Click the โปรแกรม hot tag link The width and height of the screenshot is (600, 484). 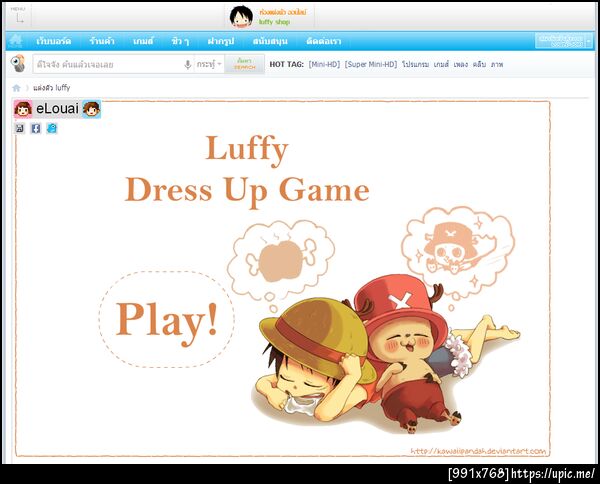point(415,64)
